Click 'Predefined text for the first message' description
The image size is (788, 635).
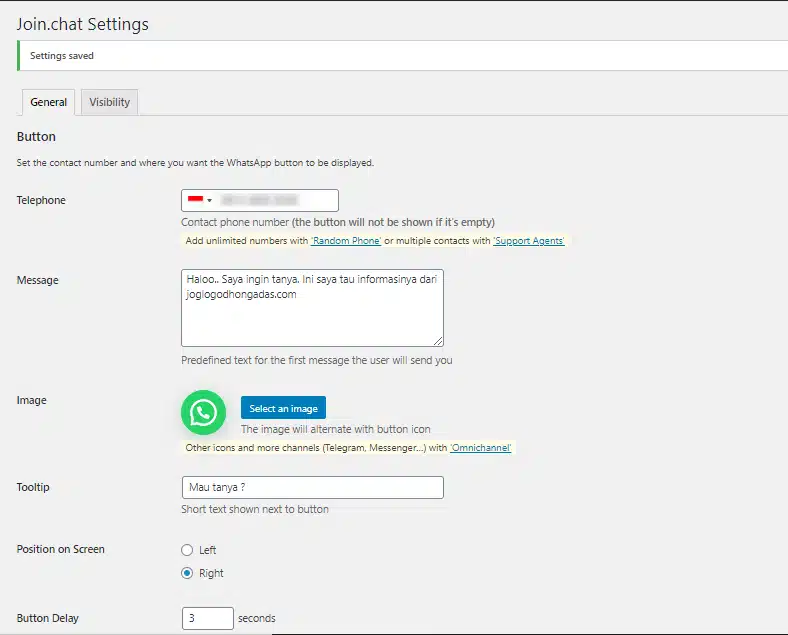point(317,360)
